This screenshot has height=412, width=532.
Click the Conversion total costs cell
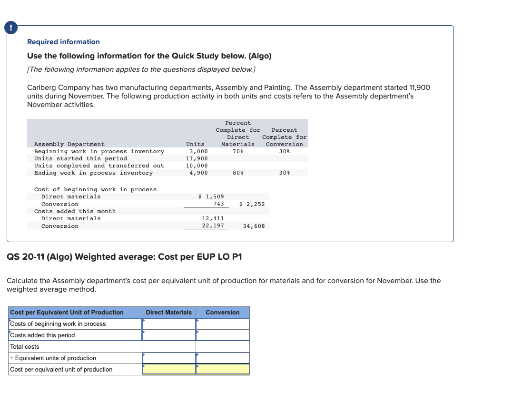coord(223,346)
